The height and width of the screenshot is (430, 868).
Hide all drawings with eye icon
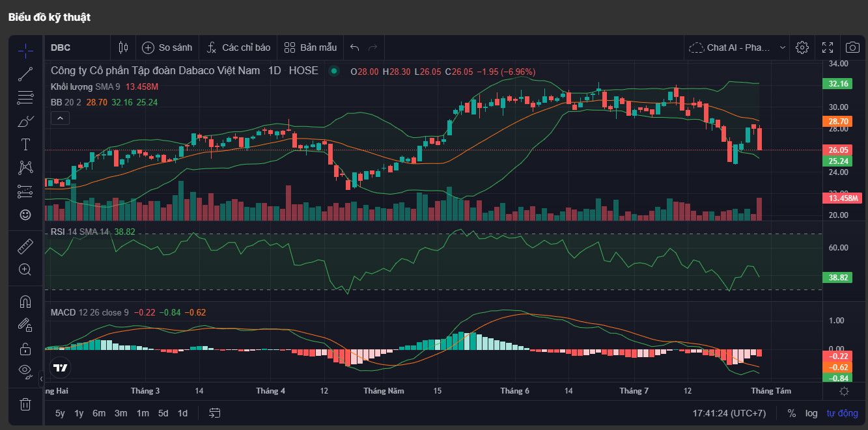(25, 371)
